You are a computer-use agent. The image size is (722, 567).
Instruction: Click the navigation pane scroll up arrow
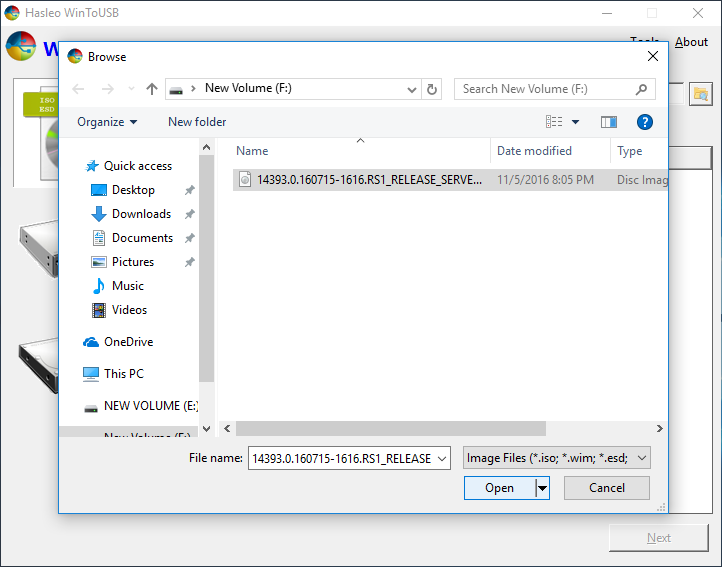coord(207,147)
